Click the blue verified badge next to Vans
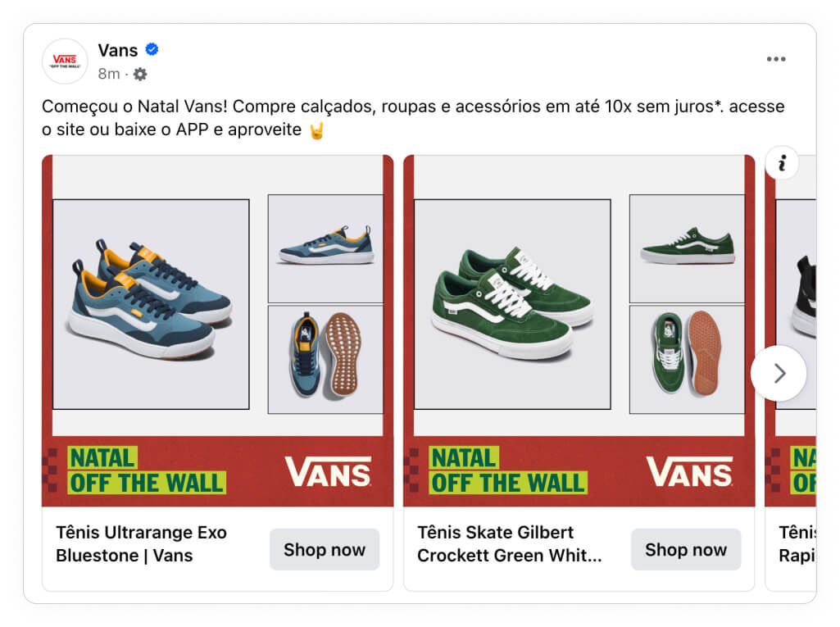Viewport: 840px width, 627px height. click(152, 49)
